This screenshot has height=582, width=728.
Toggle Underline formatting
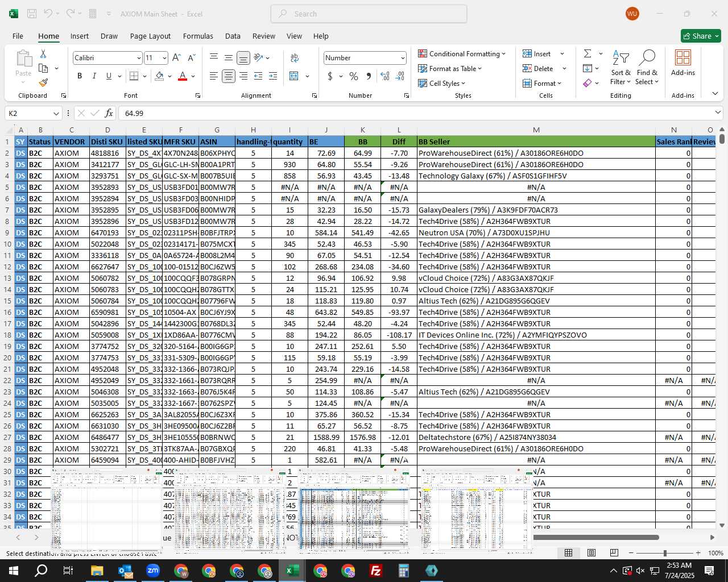point(109,76)
